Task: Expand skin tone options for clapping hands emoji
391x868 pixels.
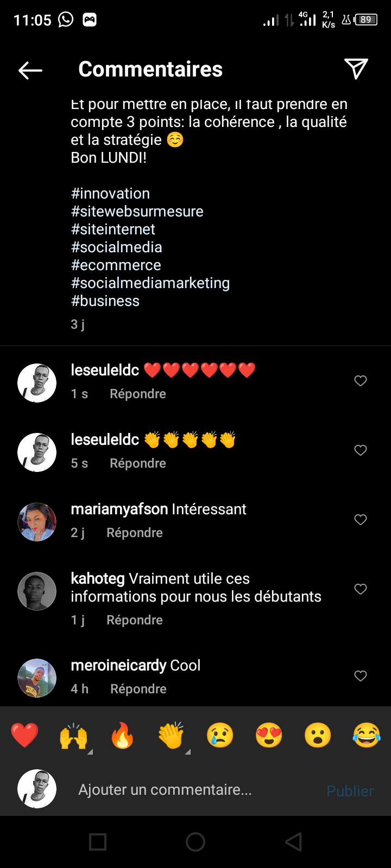Action: point(188,751)
